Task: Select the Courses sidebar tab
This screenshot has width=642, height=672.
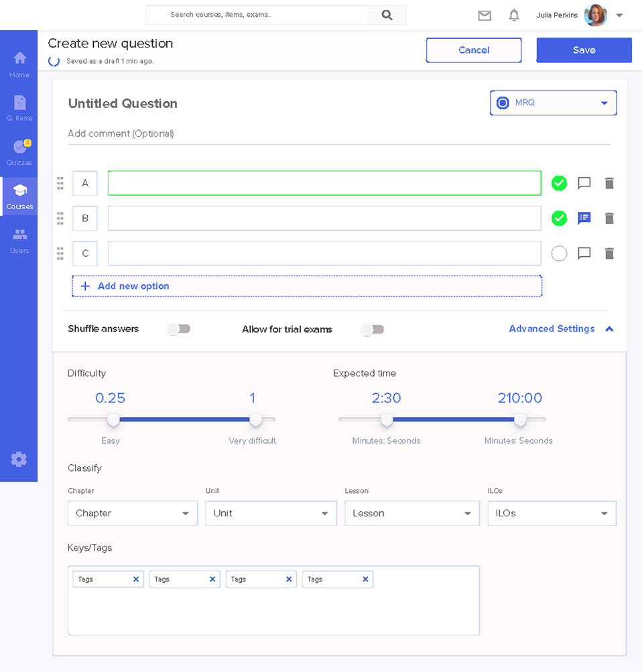Action: (19, 197)
